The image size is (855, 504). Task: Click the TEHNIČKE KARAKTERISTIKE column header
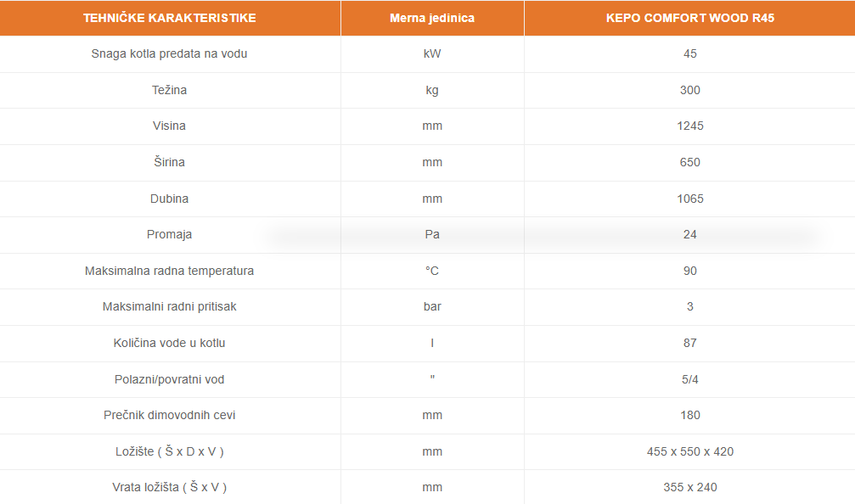click(x=170, y=18)
